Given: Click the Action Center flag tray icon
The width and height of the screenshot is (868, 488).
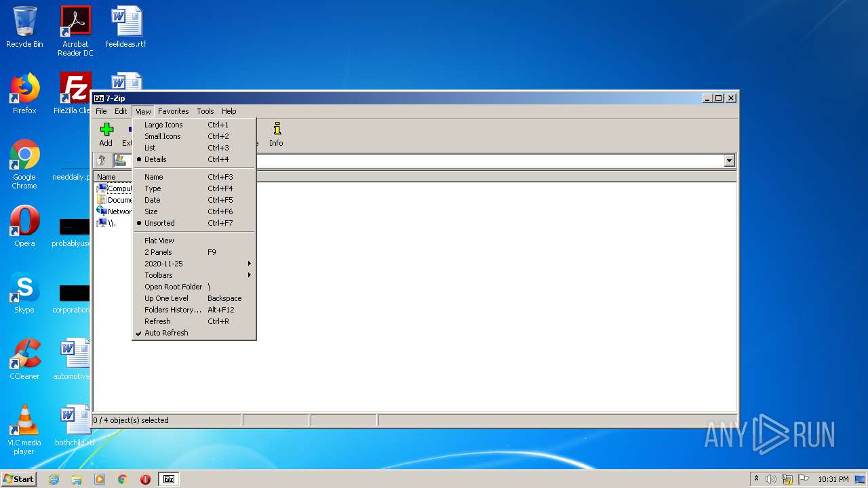Looking at the screenshot, I should pyautogui.click(x=803, y=479).
